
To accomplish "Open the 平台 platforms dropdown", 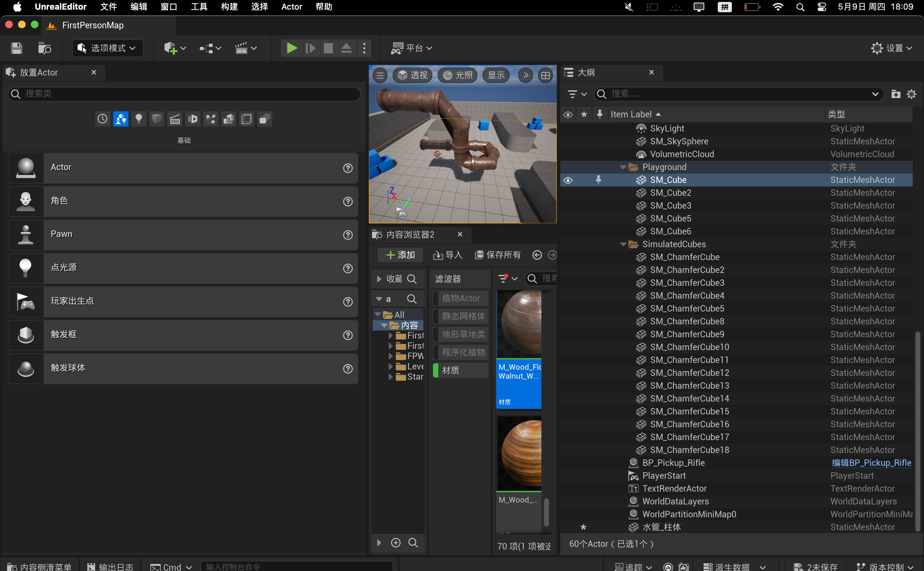I will click(x=411, y=48).
